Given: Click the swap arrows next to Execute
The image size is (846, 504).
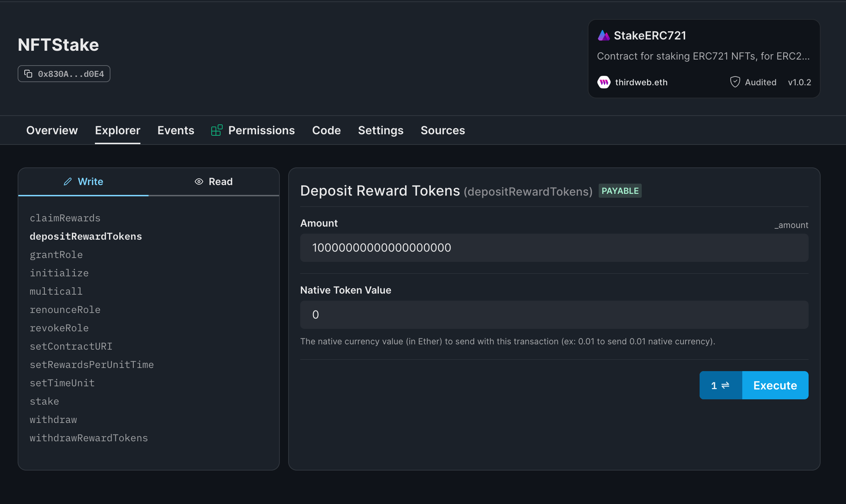Looking at the screenshot, I should pos(720,385).
